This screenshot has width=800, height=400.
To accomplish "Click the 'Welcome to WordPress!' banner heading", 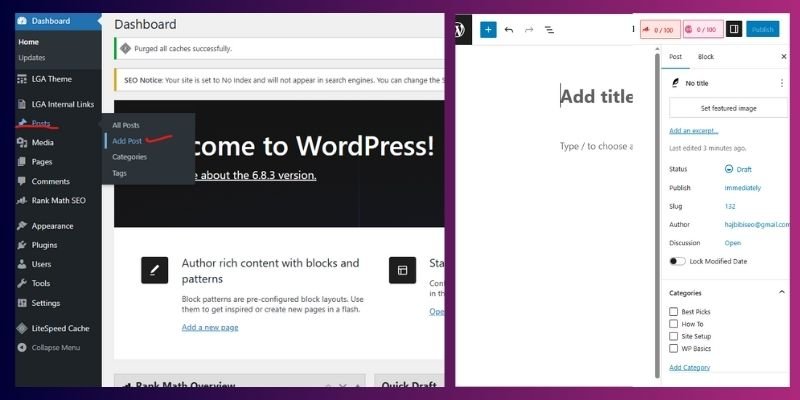I will (x=313, y=146).
